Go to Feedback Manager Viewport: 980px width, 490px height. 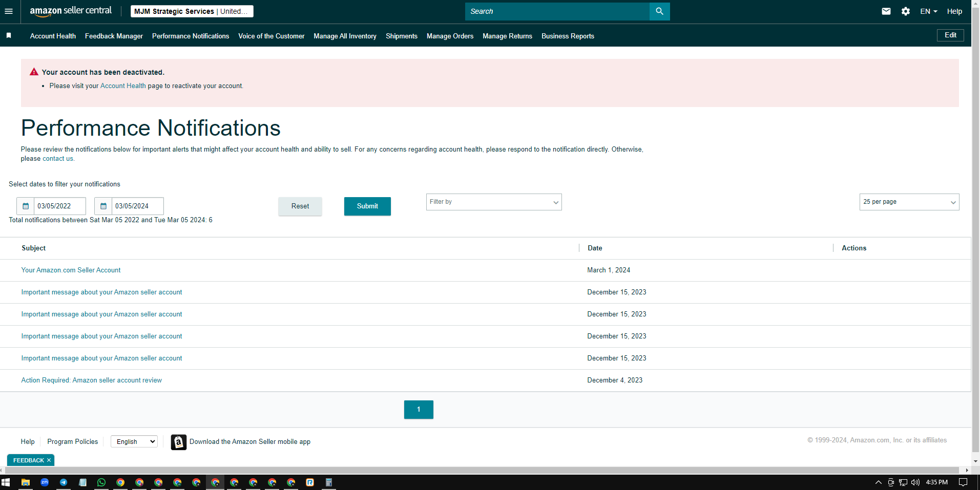pos(114,36)
